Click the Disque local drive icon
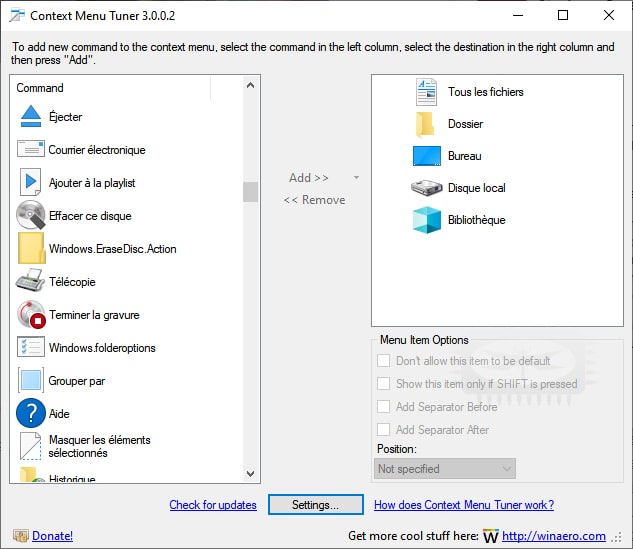Image resolution: width=633 pixels, height=549 pixels. [x=426, y=188]
